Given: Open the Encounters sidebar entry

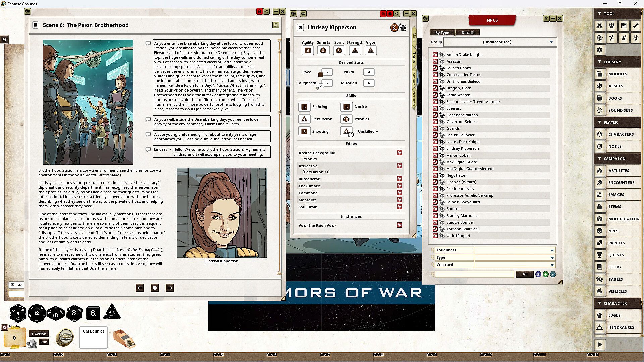Looking at the screenshot, I should (621, 183).
